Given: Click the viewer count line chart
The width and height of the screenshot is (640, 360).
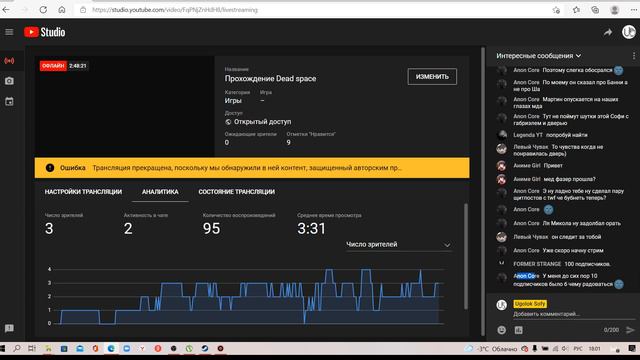Looking at the screenshot, I should click(249, 296).
